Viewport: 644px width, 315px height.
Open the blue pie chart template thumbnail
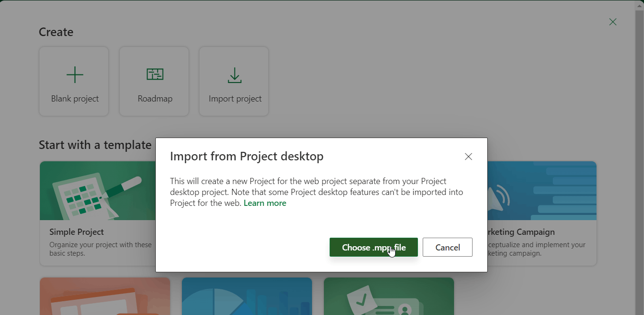(x=247, y=296)
